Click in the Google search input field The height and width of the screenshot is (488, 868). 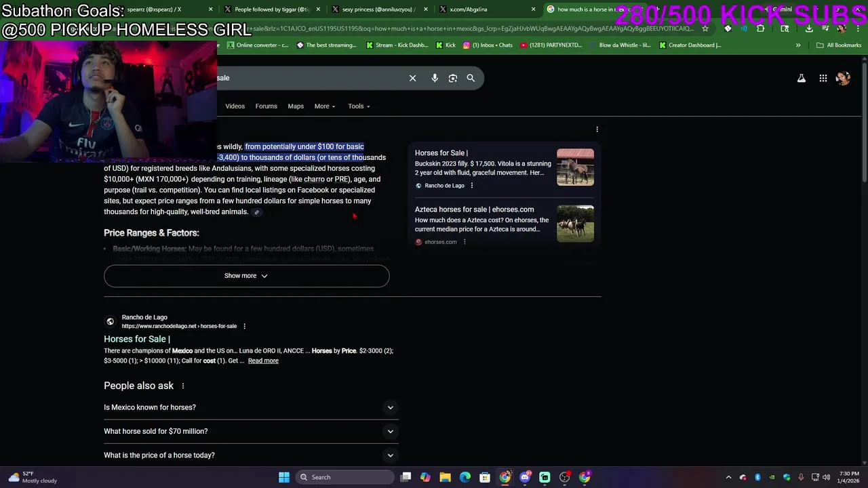309,78
